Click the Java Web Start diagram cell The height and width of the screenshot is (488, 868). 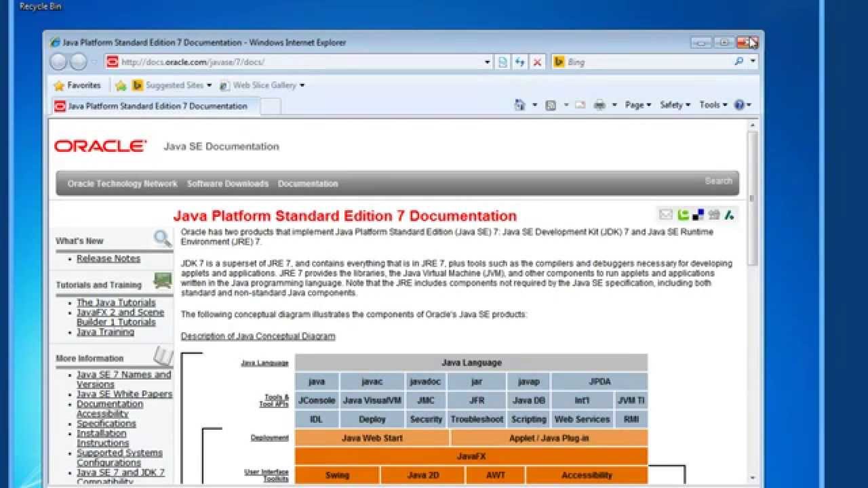pos(372,438)
